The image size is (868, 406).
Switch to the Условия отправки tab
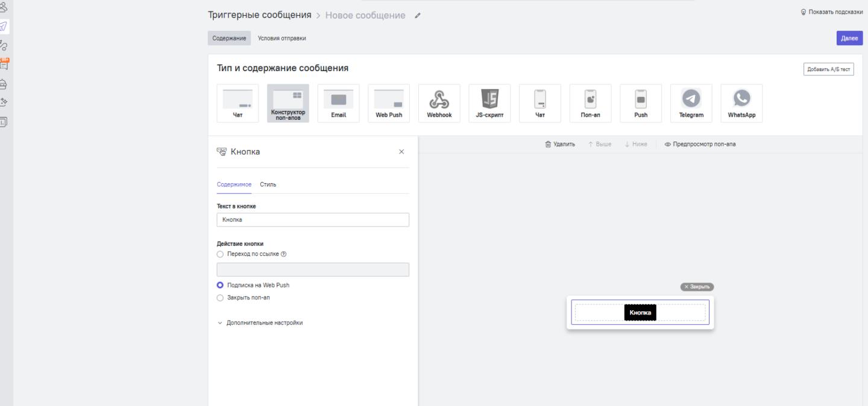(x=281, y=38)
